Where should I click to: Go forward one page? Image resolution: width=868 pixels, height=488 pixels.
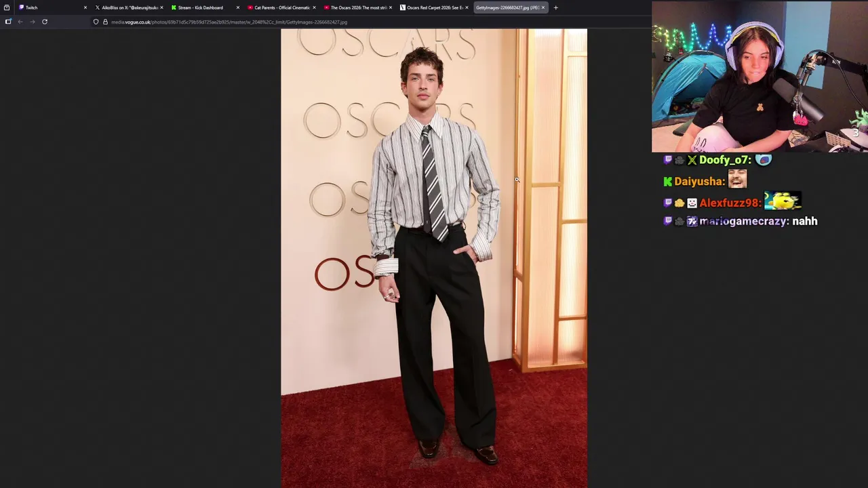click(x=32, y=22)
